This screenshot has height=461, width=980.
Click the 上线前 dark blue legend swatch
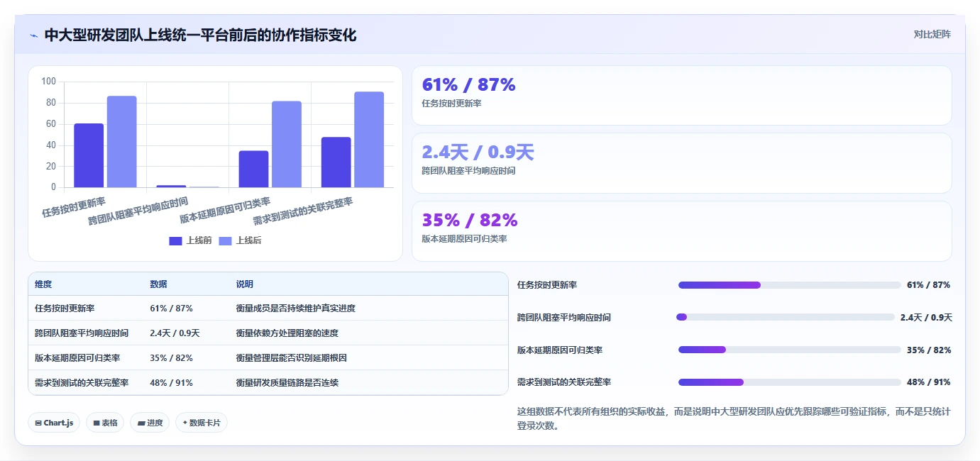(x=175, y=241)
